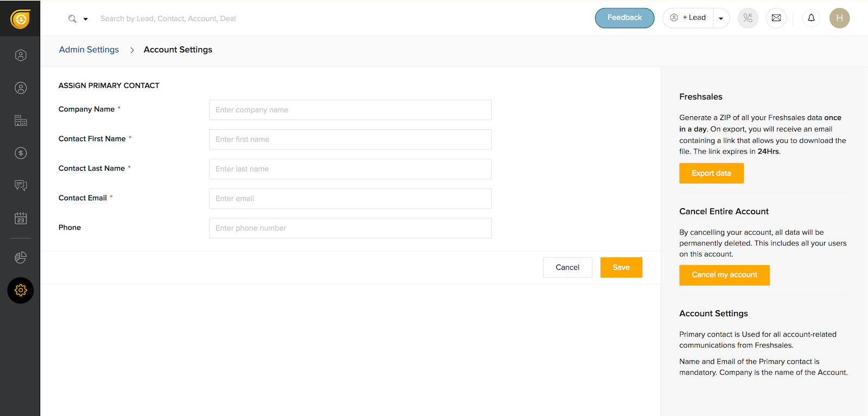Click the Cancel button

point(567,267)
